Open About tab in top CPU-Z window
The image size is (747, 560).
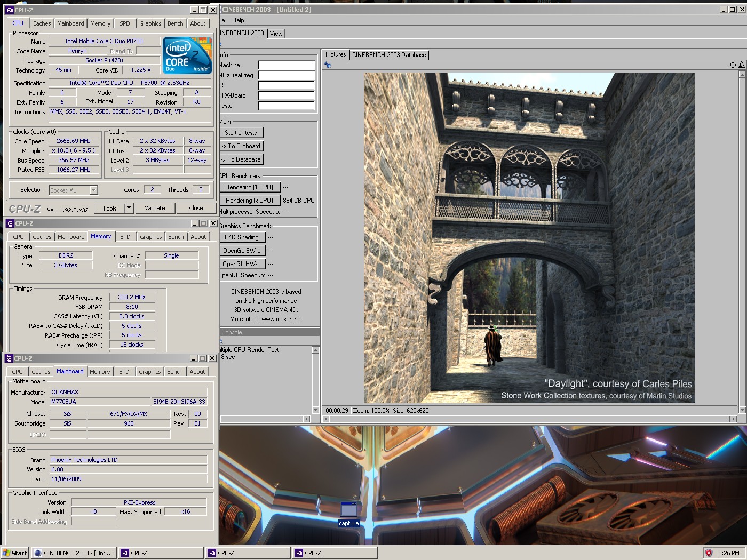point(198,23)
